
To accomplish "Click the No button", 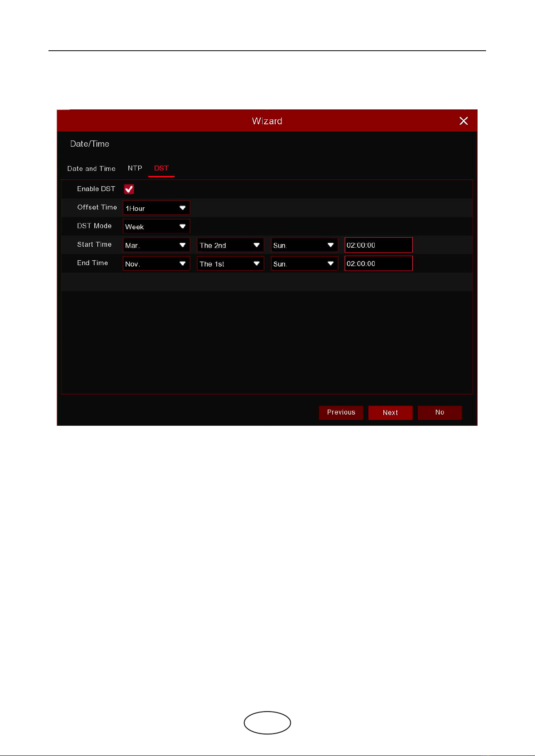I will click(x=440, y=412).
